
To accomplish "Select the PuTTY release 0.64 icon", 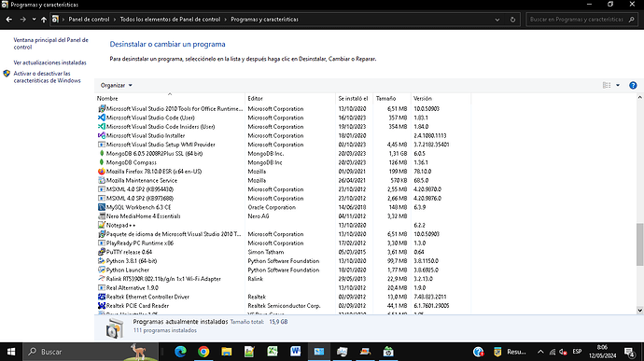I will [x=102, y=252].
